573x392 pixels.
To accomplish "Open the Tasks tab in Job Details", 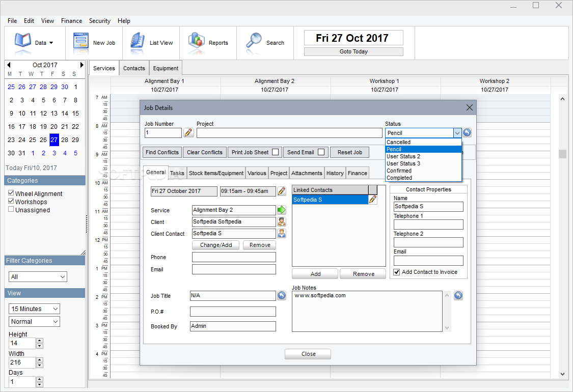I will (177, 173).
